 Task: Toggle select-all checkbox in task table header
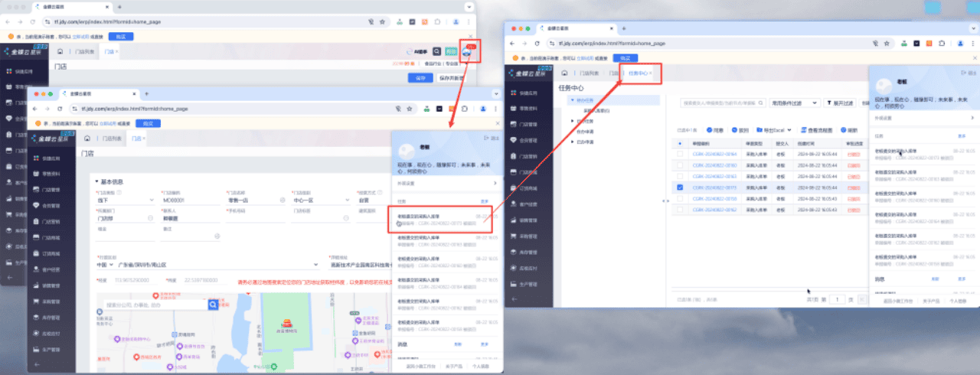tap(681, 143)
